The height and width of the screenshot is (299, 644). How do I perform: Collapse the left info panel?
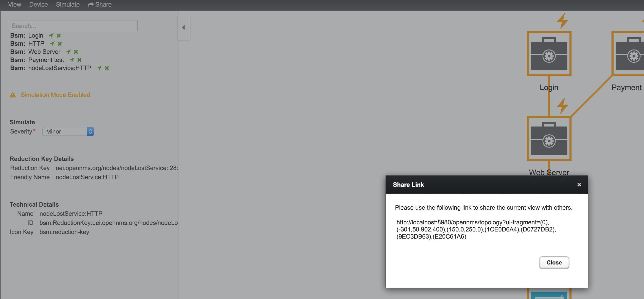tap(184, 27)
